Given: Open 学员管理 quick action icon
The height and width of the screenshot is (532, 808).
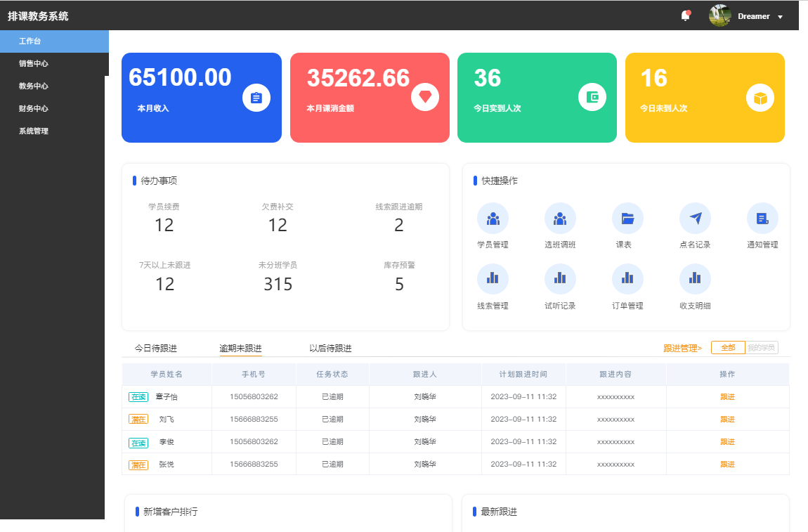Looking at the screenshot, I should pyautogui.click(x=493, y=219).
